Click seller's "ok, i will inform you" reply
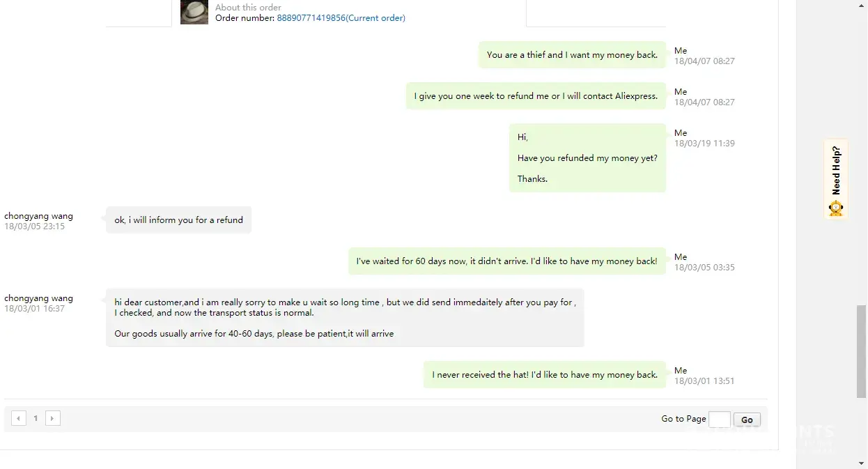Screen dimensions: 868x469 [178, 220]
